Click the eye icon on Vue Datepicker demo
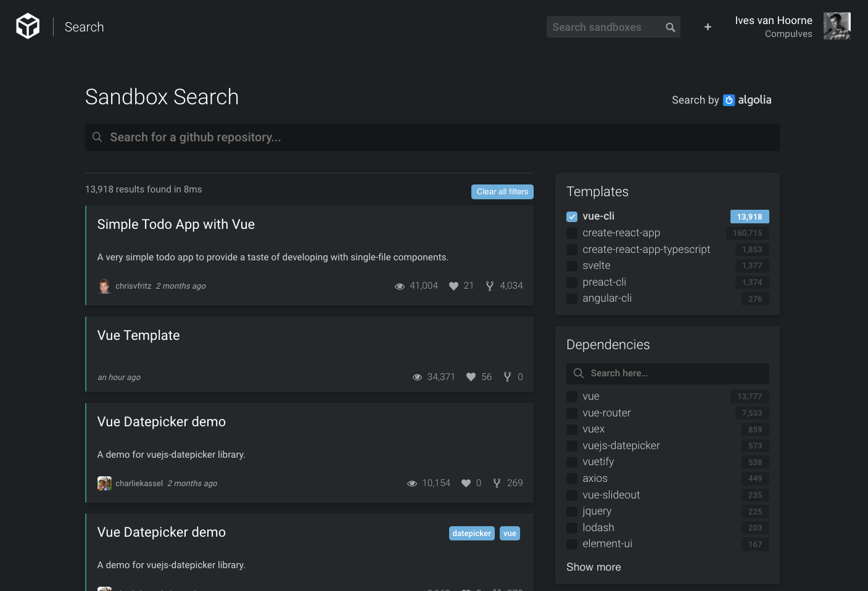This screenshot has height=591, width=868. [x=412, y=483]
